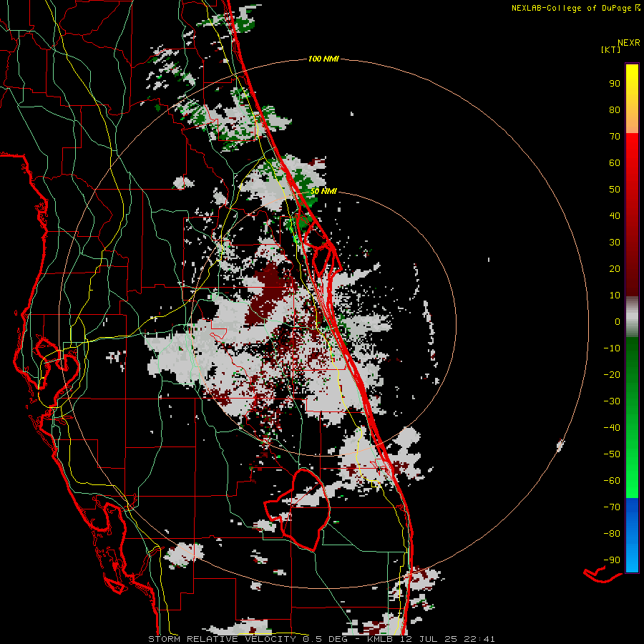Click the 100 NMI range ring label

pyautogui.click(x=323, y=59)
